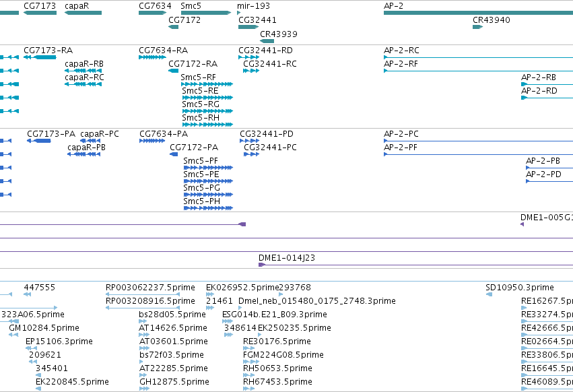
Task: Select the CG7172 gene feature
Action: click(x=173, y=27)
